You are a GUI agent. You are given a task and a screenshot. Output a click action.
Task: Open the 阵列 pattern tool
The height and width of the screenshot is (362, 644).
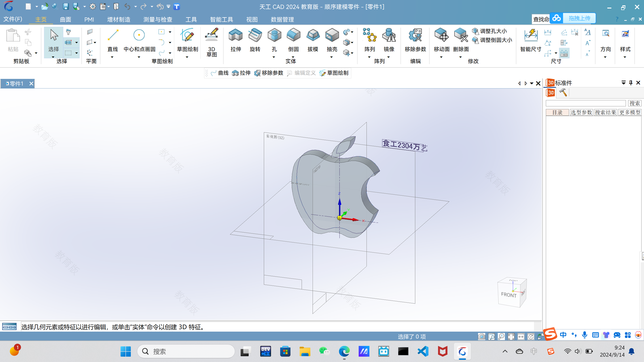tap(369, 40)
